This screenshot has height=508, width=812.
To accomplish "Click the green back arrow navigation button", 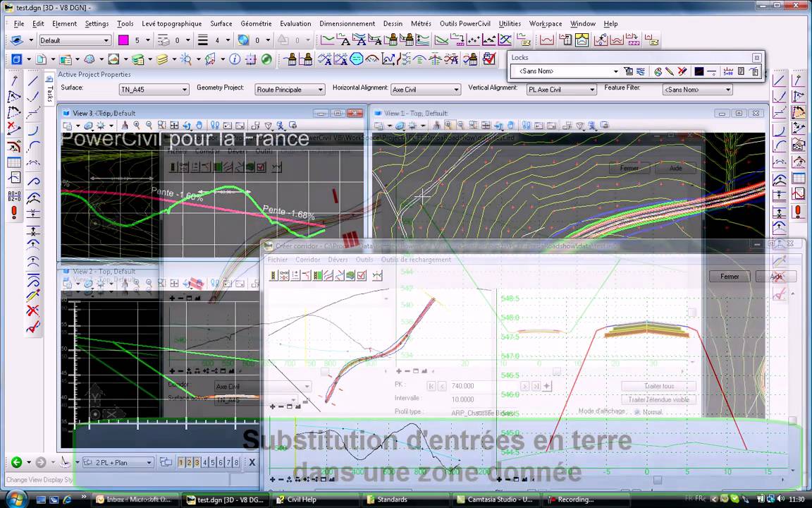I will point(17,462).
